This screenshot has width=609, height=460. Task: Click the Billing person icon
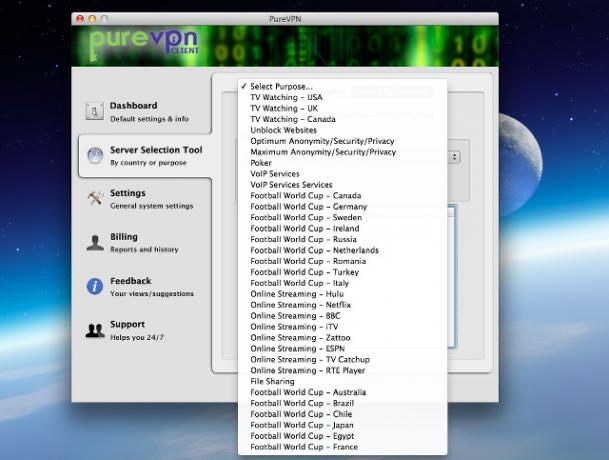coord(95,243)
